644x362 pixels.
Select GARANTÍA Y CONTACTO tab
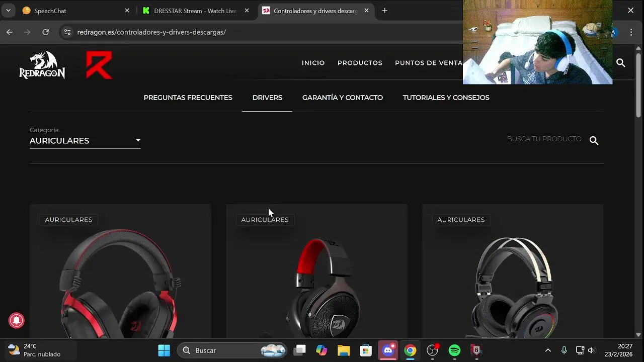343,98
